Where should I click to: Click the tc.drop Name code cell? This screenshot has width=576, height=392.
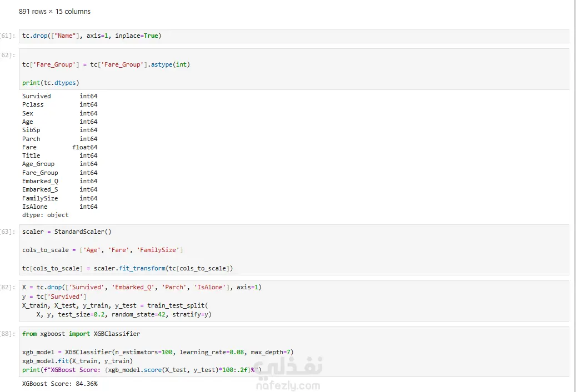click(x=294, y=36)
